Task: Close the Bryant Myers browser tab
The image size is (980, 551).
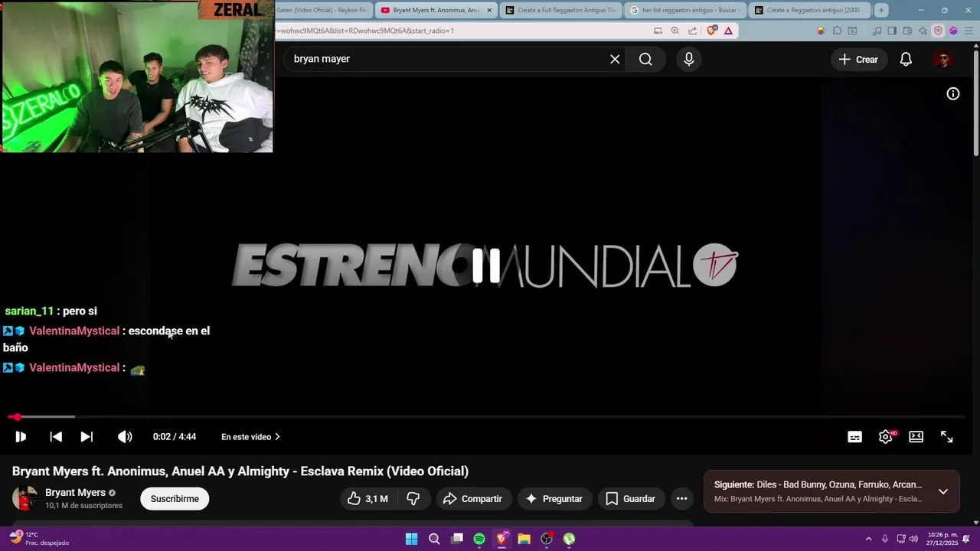Action: coord(489,10)
